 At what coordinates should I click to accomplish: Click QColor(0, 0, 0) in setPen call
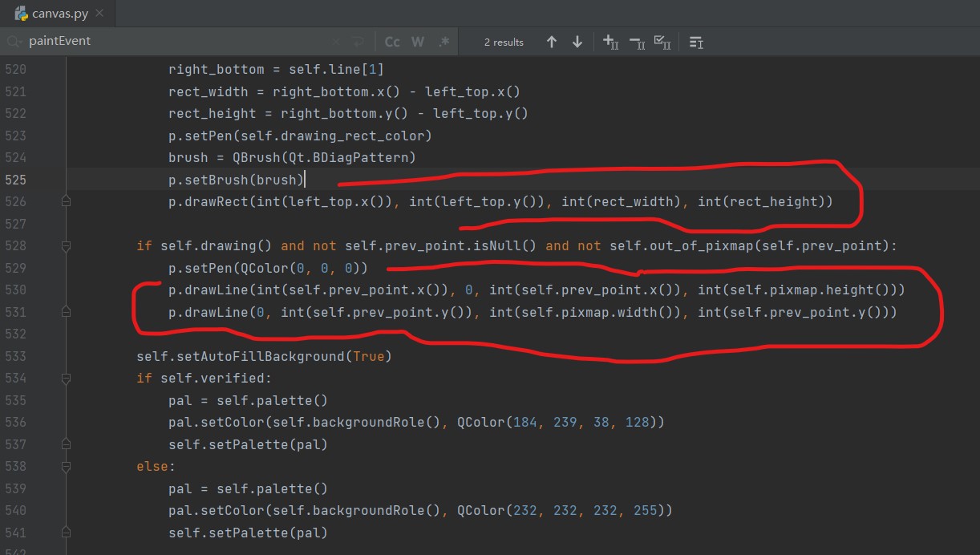pos(300,268)
